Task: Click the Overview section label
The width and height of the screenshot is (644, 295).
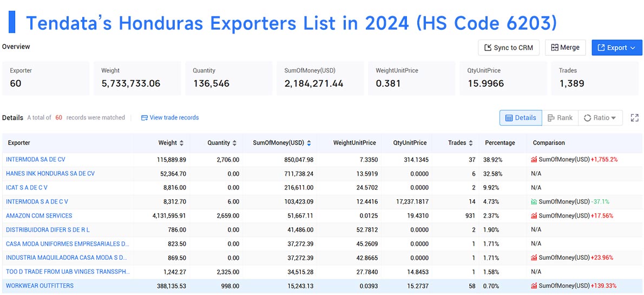Action: point(16,47)
